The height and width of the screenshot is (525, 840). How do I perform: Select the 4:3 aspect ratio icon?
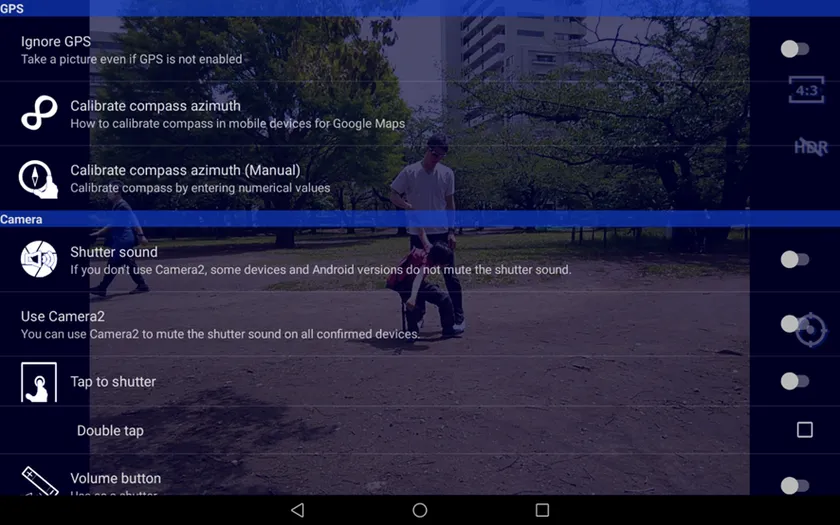tap(806, 90)
